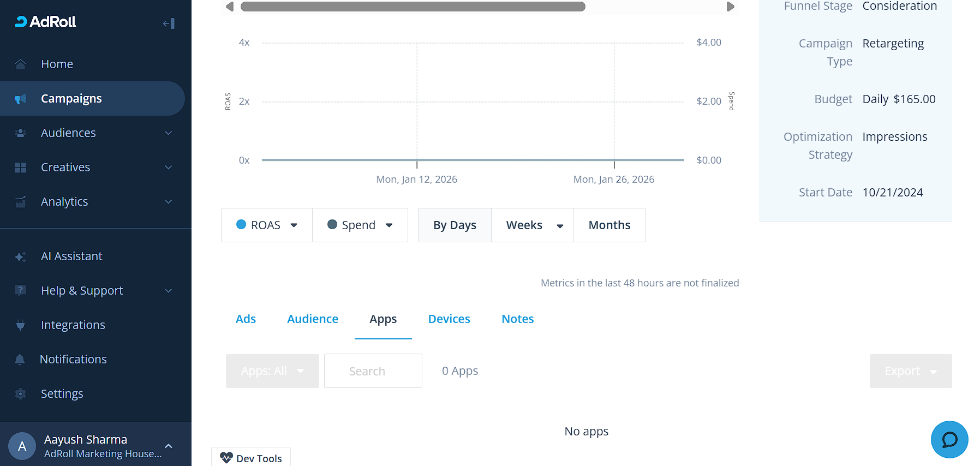The image size is (980, 466).
Task: Switch the chart view to Months
Action: [609, 225]
